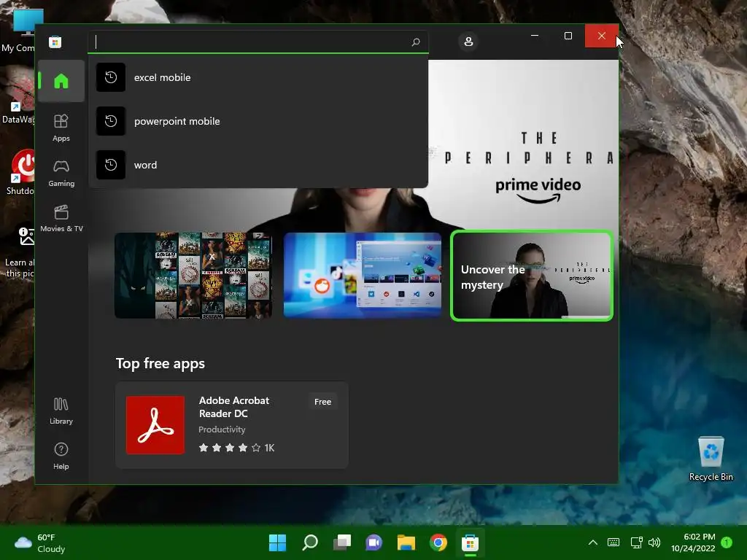Click the touch keyboard tray icon
The width and height of the screenshot is (747, 560).
point(613,542)
